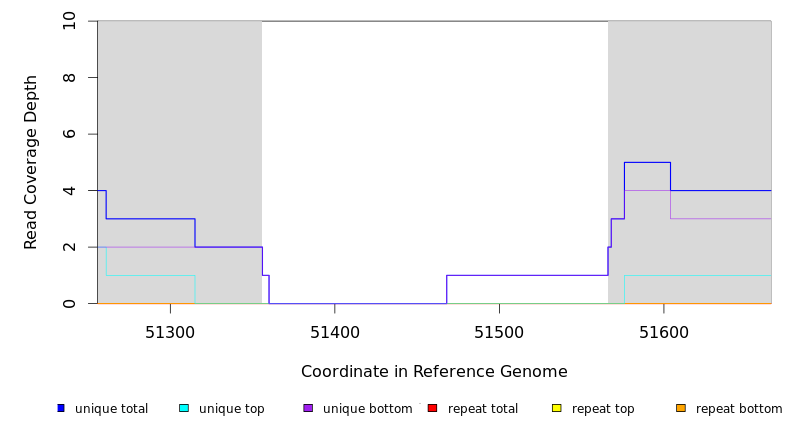Click the 'repeat total' legend label
Image resolution: width=792 pixels, height=432 pixels.
pyautogui.click(x=483, y=409)
